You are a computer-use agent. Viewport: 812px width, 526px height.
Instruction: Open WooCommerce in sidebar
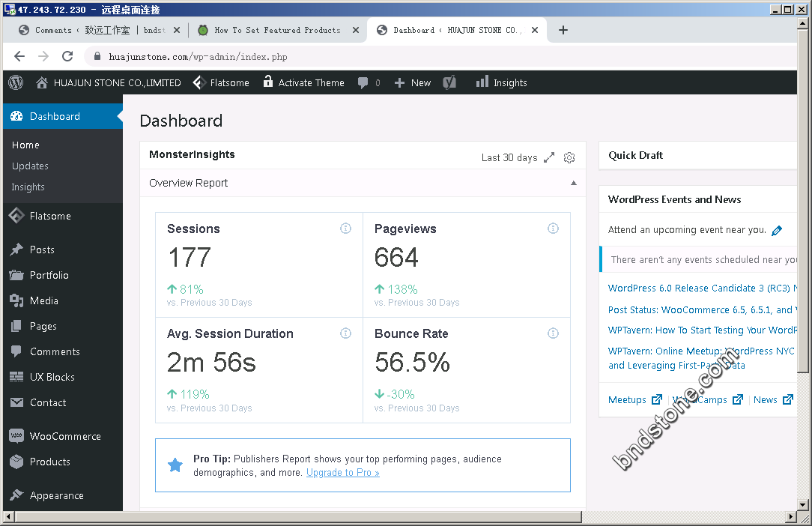(x=63, y=436)
